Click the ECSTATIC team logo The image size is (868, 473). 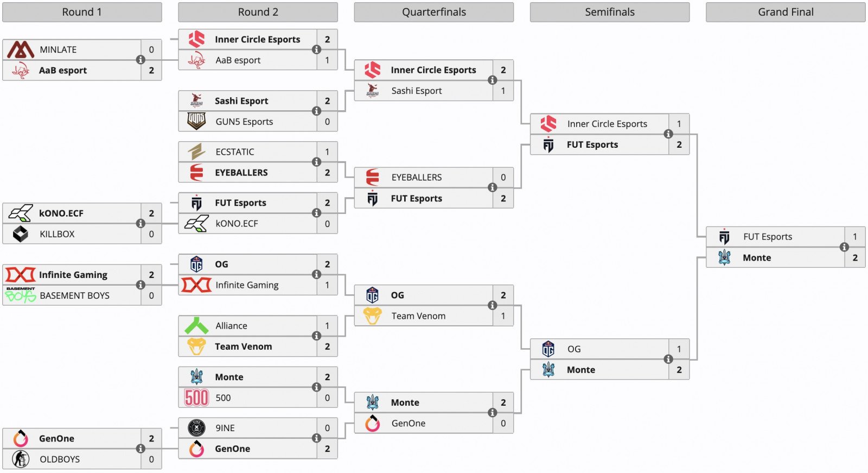pyautogui.click(x=196, y=152)
